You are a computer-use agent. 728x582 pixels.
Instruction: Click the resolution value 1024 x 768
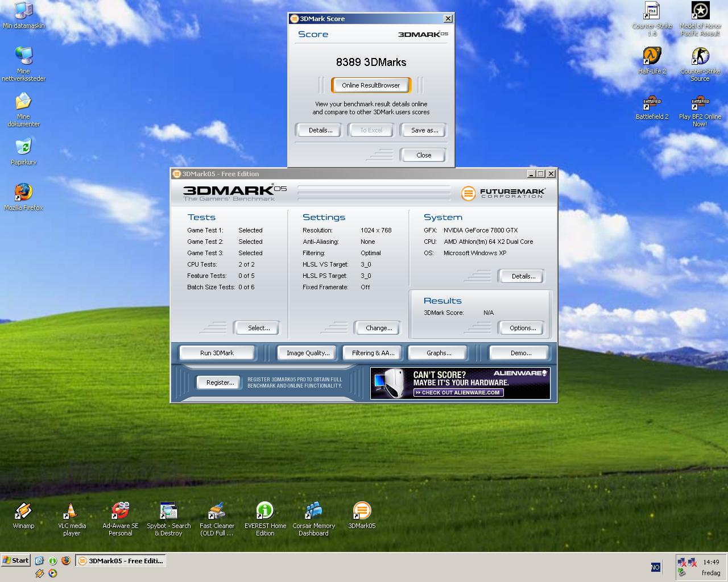tap(376, 230)
